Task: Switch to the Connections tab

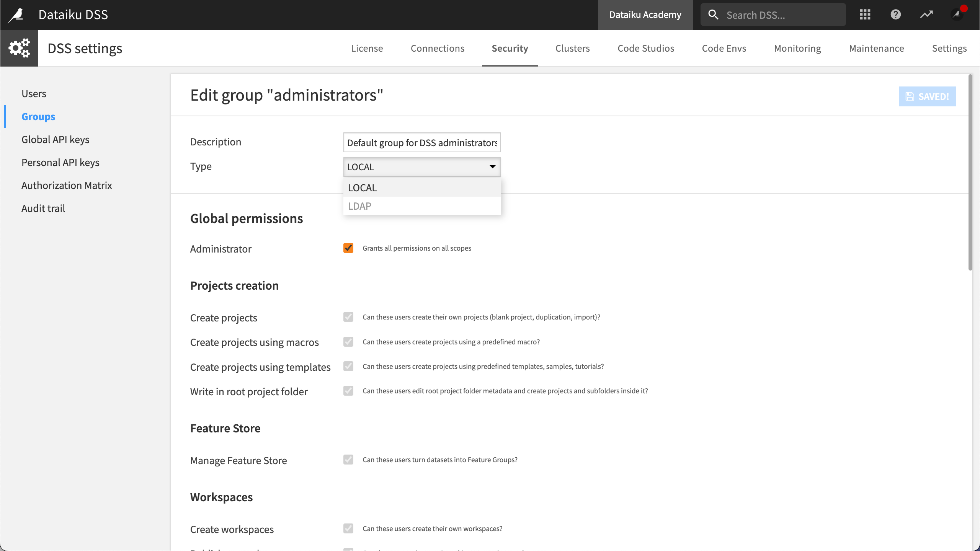Action: (438, 48)
